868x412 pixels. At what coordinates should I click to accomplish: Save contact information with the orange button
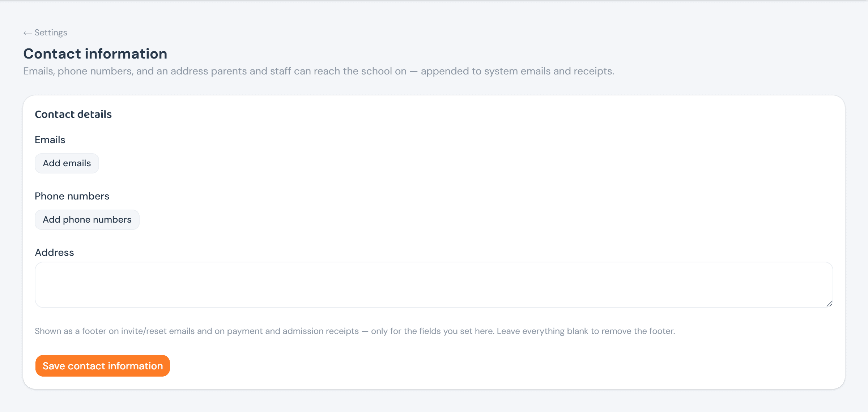point(103,366)
